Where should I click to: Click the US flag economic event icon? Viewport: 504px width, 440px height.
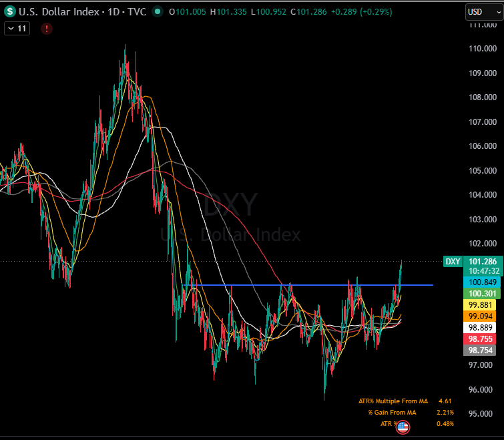pyautogui.click(x=403, y=427)
